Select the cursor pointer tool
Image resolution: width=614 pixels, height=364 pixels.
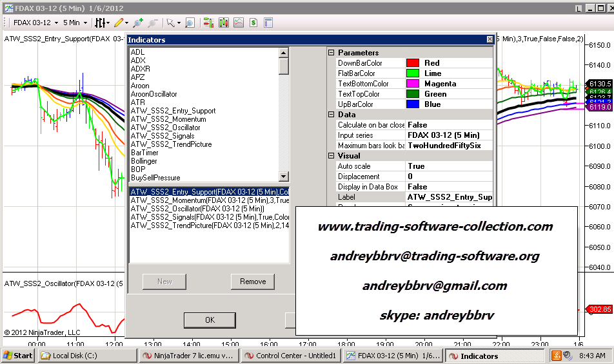(171, 23)
